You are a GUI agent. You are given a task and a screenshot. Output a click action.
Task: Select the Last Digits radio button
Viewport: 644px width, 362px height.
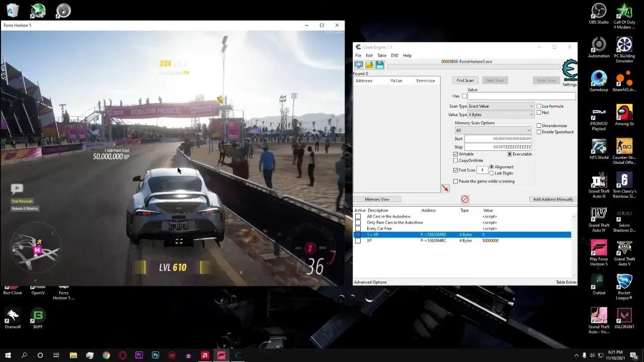(492, 173)
